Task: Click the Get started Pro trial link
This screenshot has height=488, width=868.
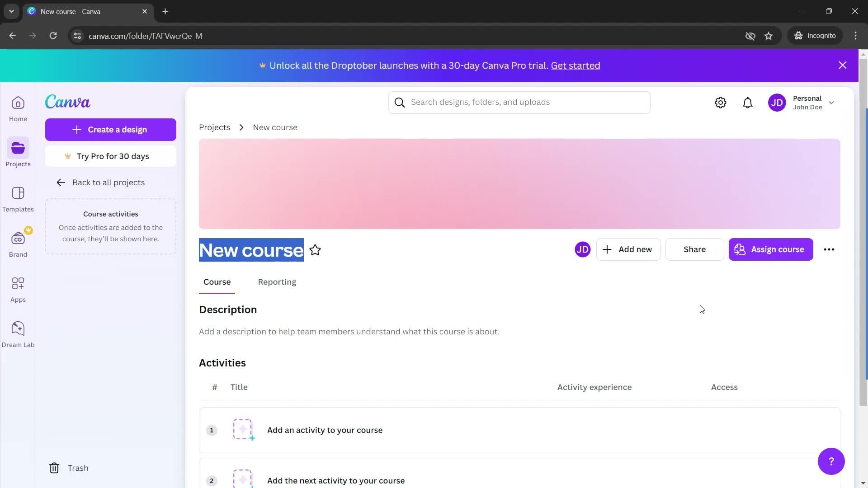Action: (575, 65)
